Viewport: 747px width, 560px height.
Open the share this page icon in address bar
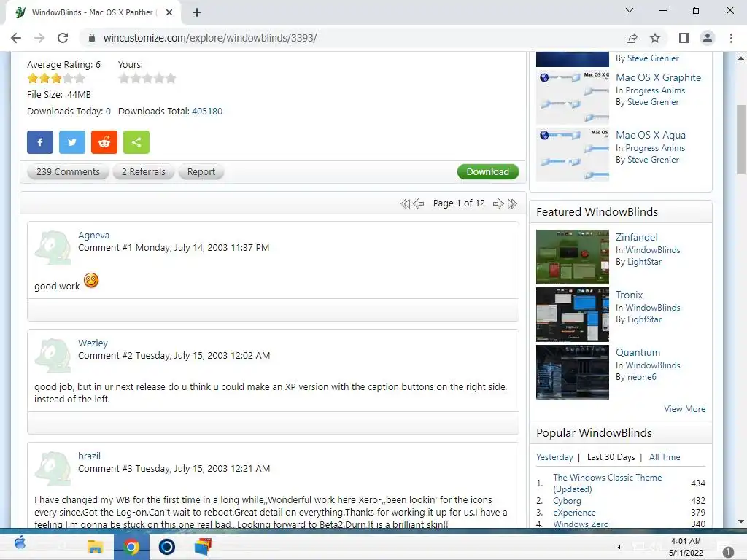pyautogui.click(x=632, y=38)
